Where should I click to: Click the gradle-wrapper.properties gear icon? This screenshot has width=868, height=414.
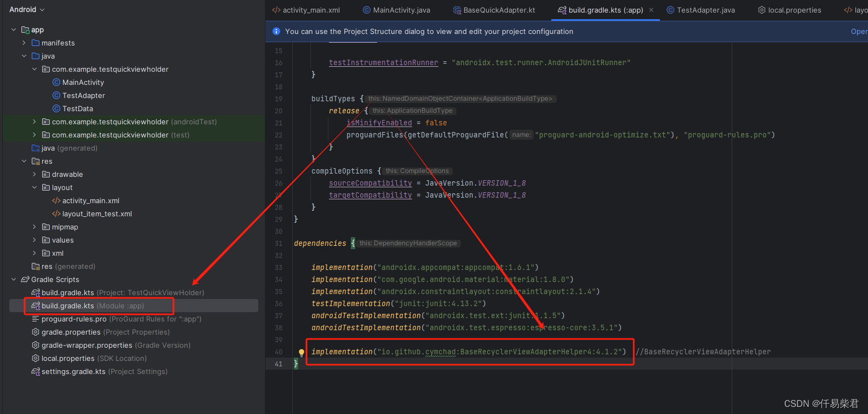(x=36, y=345)
